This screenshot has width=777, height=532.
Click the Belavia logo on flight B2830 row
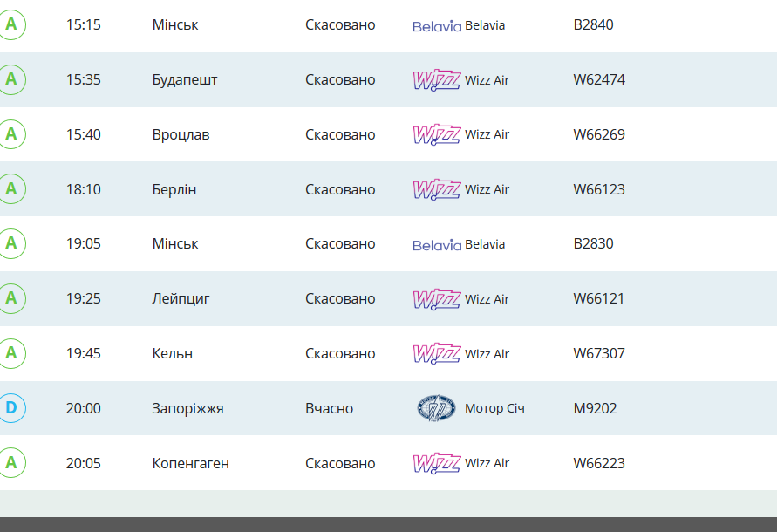pos(437,244)
